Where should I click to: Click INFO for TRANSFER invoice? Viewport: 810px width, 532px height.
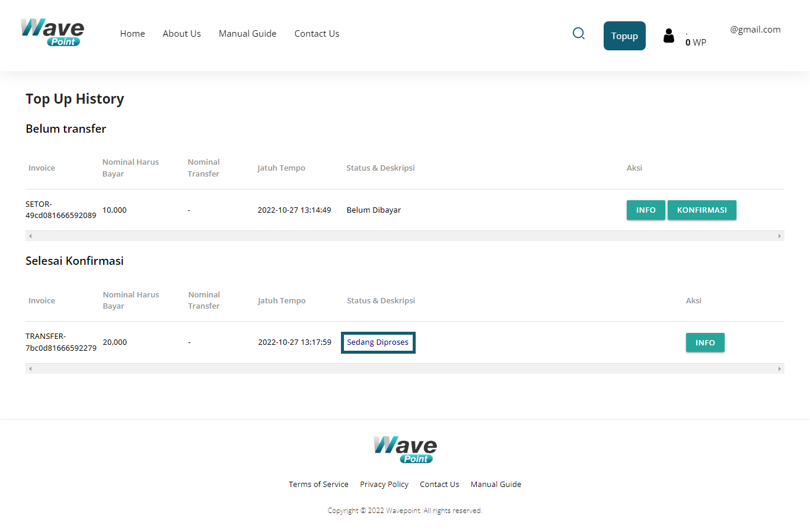coord(704,343)
